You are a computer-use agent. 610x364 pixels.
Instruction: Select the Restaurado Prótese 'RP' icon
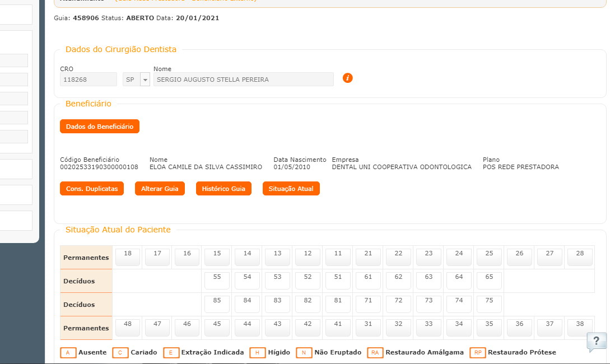pyautogui.click(x=478, y=353)
